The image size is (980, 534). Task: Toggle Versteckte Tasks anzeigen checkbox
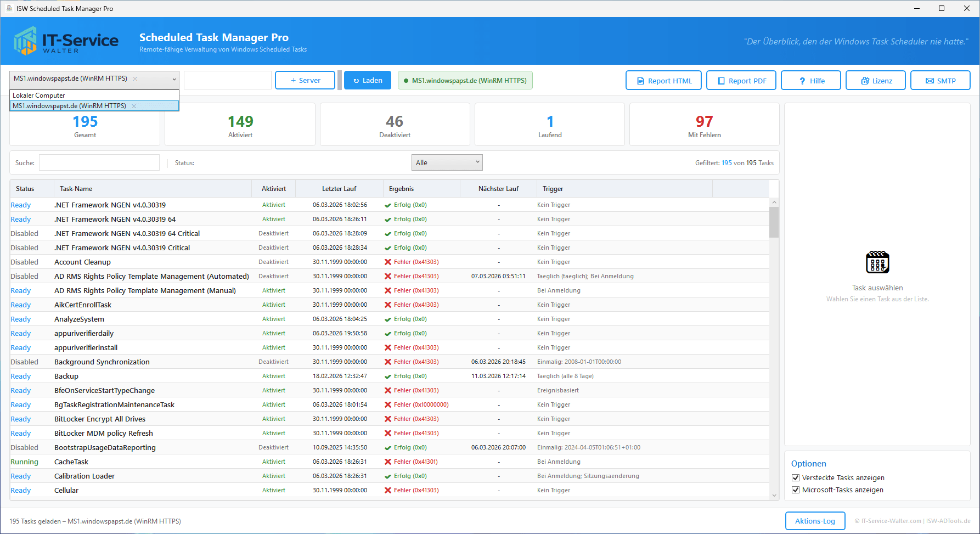[x=796, y=478]
